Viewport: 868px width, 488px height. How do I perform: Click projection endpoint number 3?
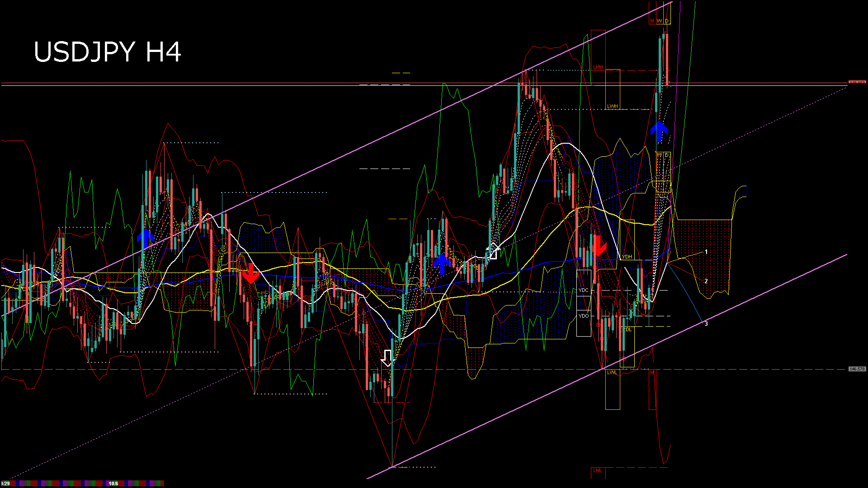point(706,324)
